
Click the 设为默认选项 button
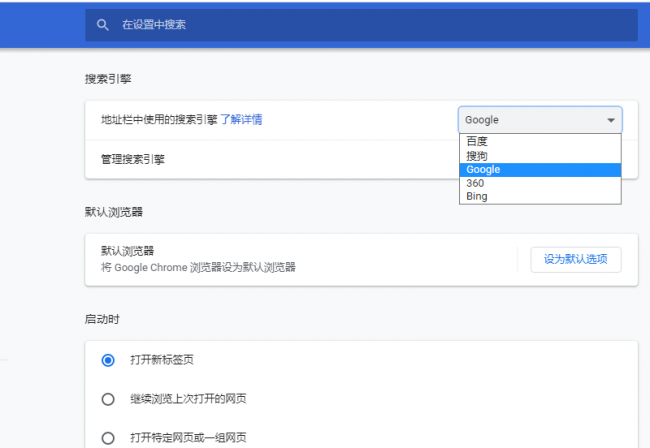coord(576,259)
